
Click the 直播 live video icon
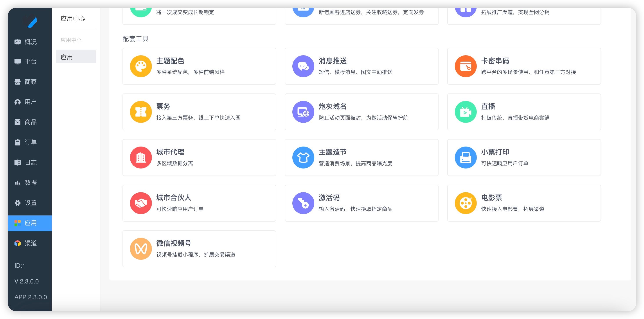coord(466,112)
